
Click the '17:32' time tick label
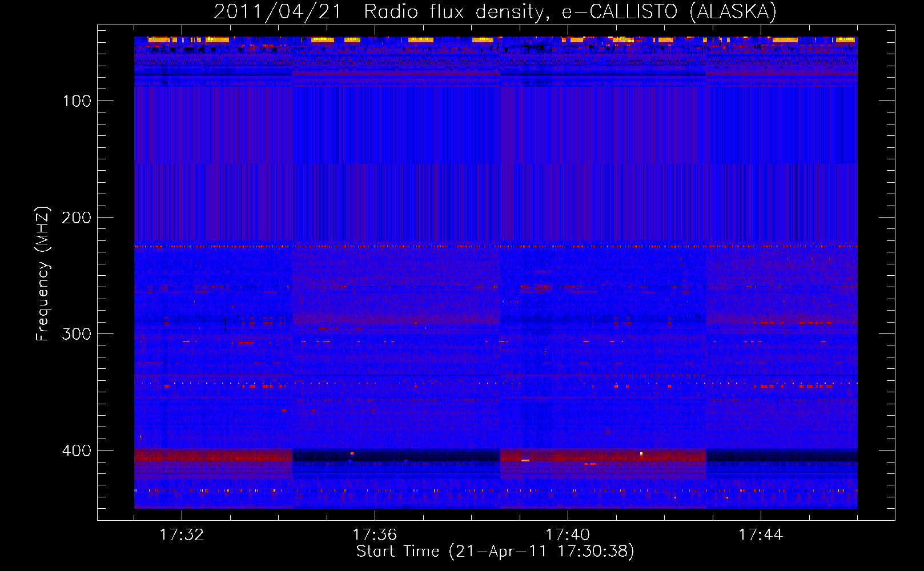182,535
